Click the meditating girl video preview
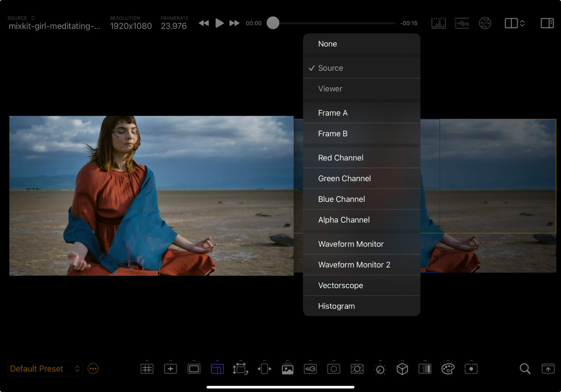Screen dimensions: 561x392 151,196
